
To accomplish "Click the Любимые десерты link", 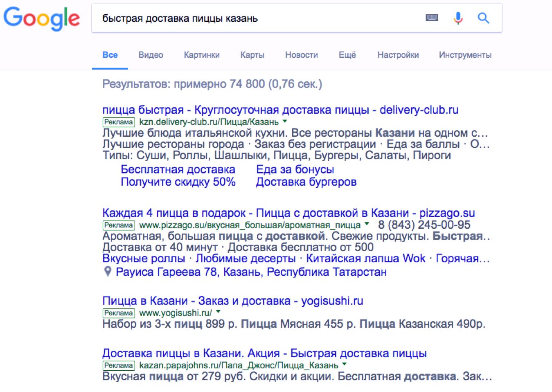I will point(246,259).
